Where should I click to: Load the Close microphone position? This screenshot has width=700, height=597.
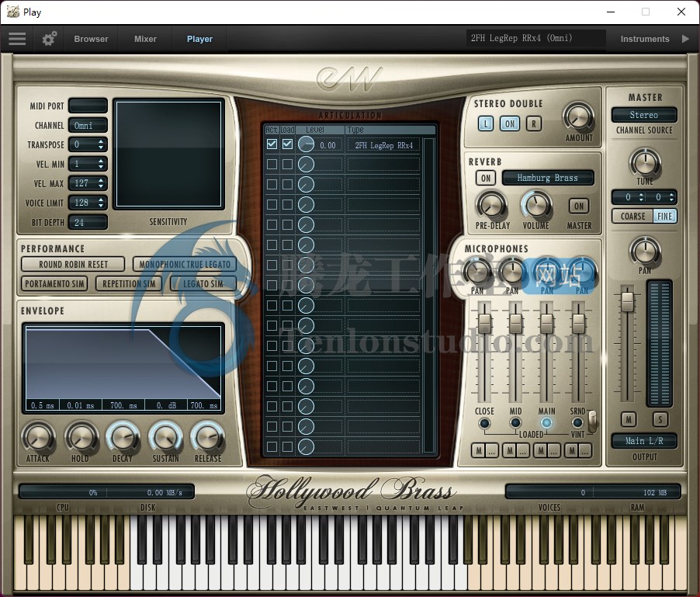tap(484, 422)
